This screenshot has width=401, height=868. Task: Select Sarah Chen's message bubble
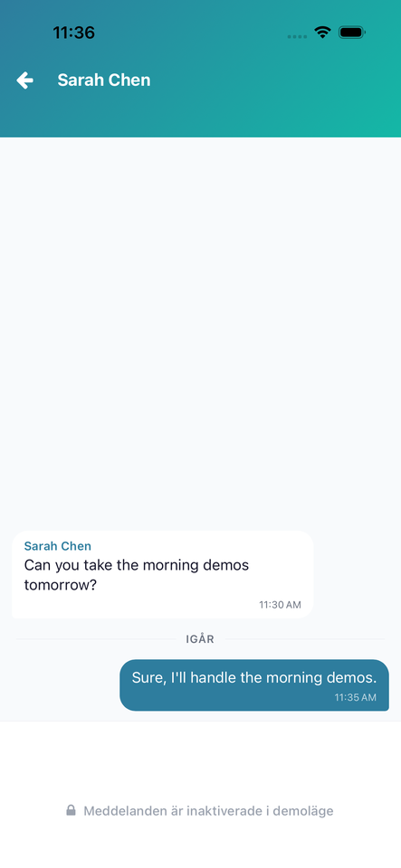pos(163,575)
